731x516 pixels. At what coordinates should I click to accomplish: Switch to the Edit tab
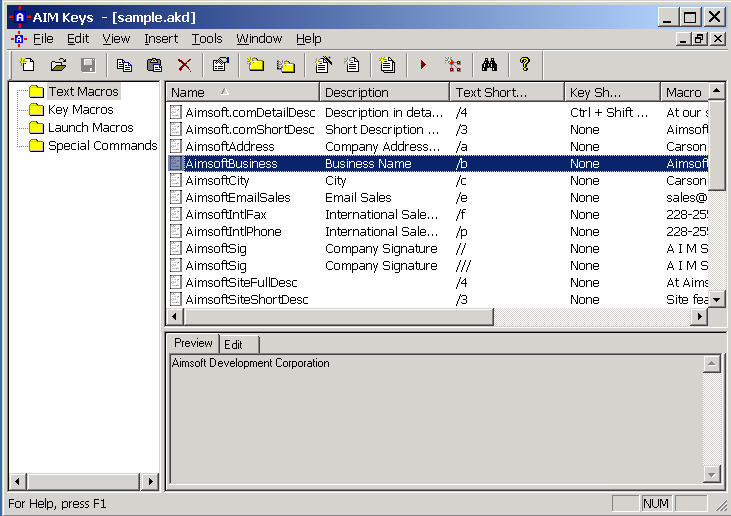(233, 344)
